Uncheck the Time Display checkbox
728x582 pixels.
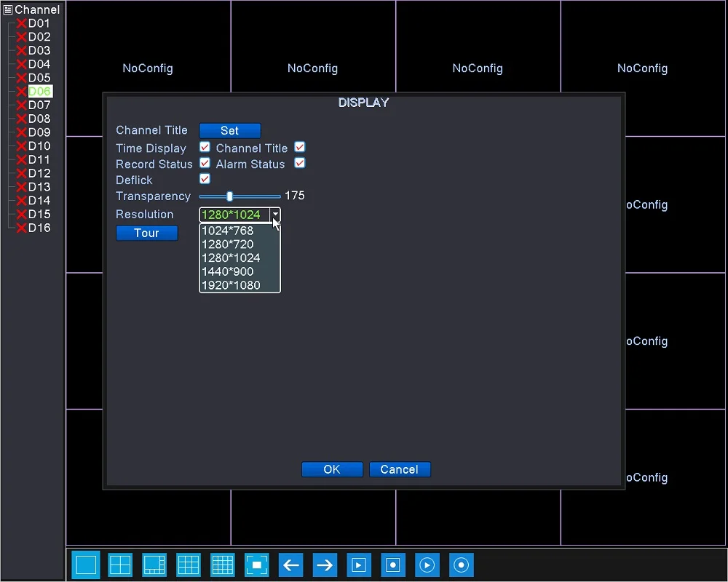point(205,147)
